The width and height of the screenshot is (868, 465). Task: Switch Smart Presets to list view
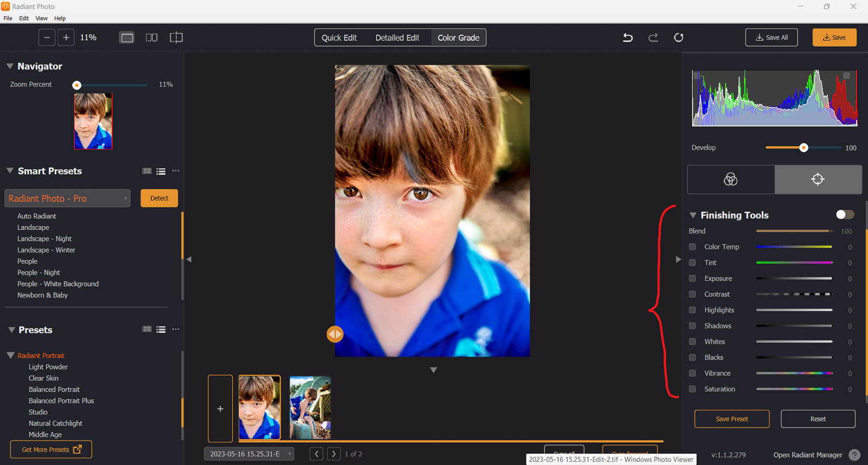tap(161, 171)
